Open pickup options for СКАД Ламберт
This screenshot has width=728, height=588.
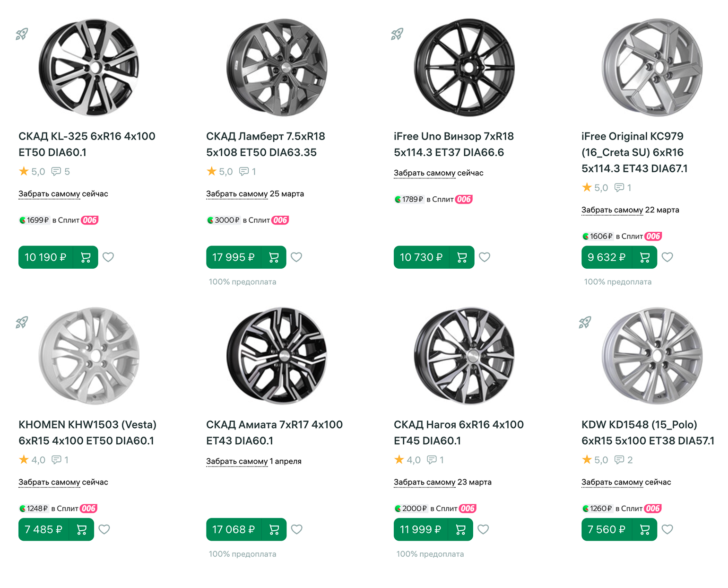tap(237, 194)
